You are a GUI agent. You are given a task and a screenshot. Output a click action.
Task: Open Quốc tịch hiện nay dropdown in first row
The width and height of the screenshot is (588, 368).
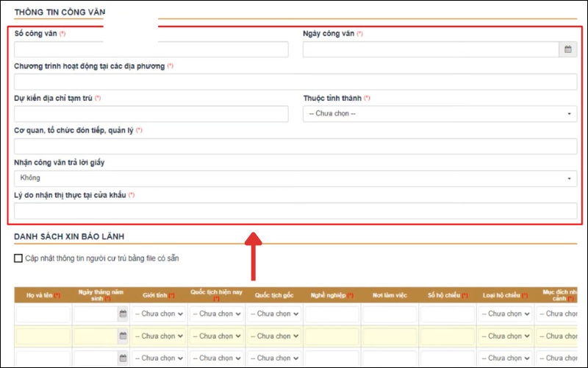click(x=215, y=314)
